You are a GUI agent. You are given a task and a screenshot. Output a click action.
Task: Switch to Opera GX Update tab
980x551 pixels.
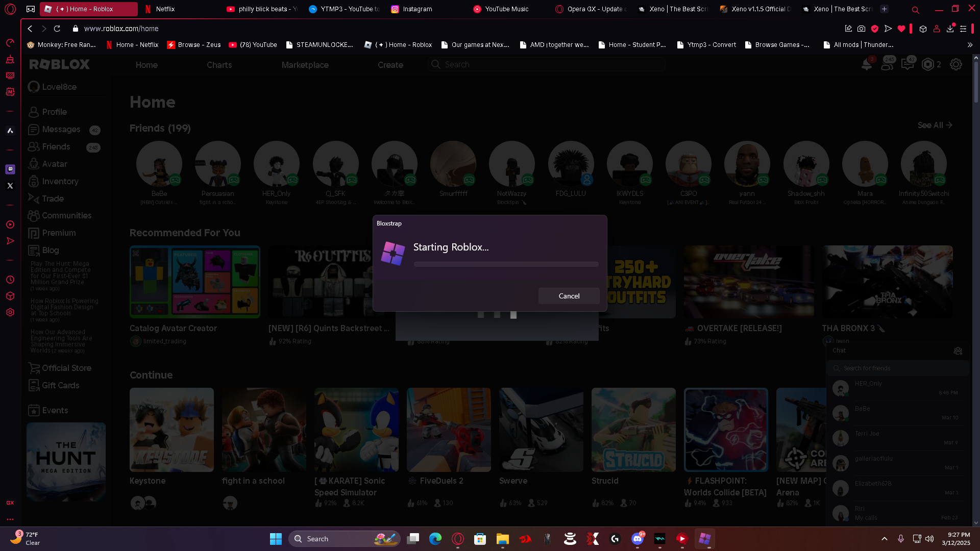591,9
